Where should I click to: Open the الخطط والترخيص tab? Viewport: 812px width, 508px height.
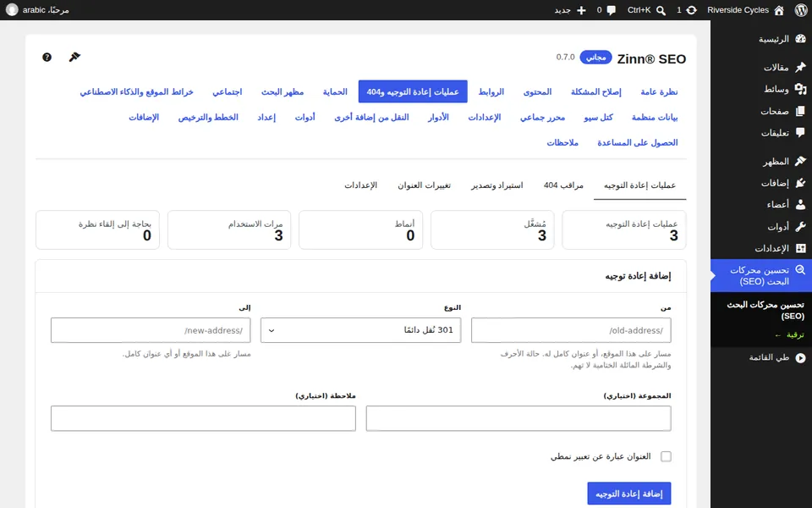(x=208, y=117)
